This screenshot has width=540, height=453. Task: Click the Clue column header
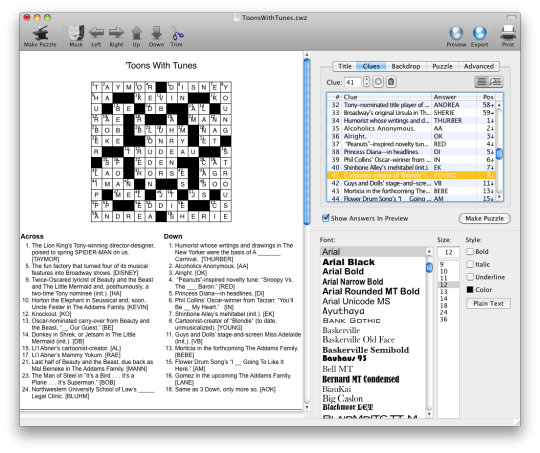[x=387, y=97]
